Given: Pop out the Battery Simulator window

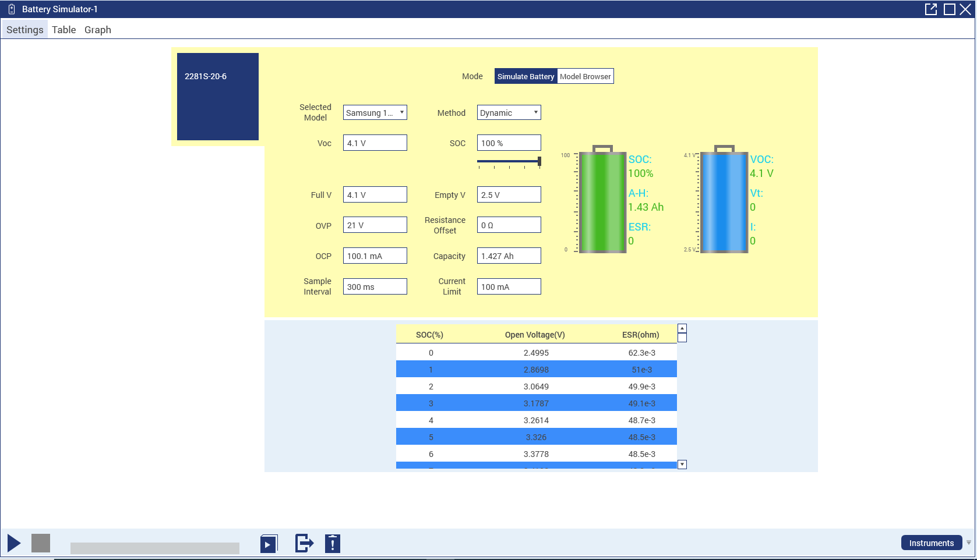Looking at the screenshot, I should [x=931, y=9].
